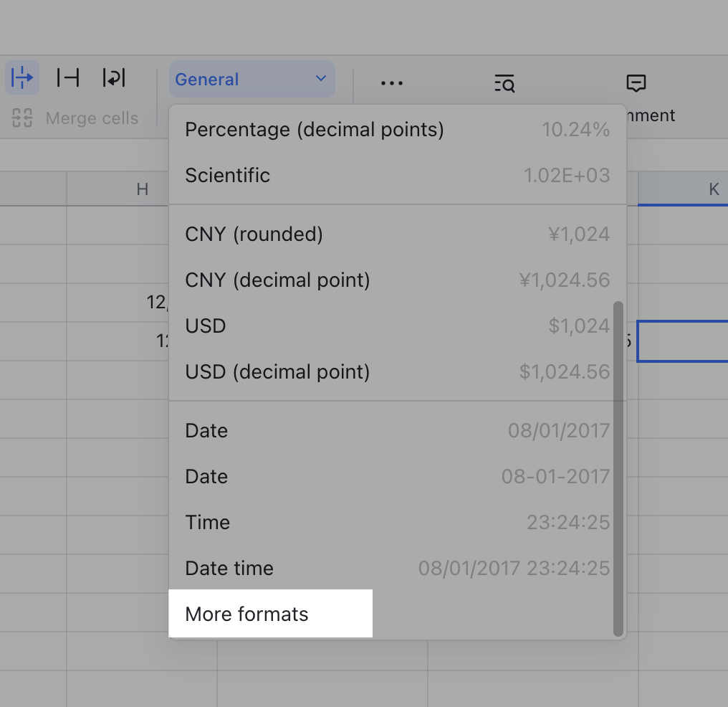
Task: Select Percentage (decimal points) format
Action: pos(314,130)
